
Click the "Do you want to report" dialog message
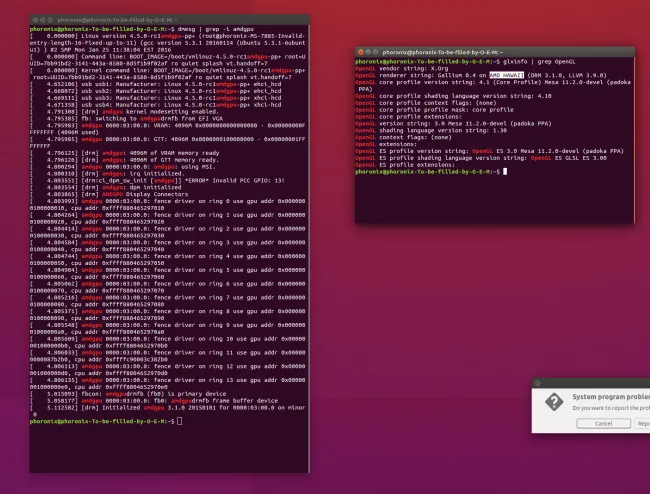click(x=611, y=408)
